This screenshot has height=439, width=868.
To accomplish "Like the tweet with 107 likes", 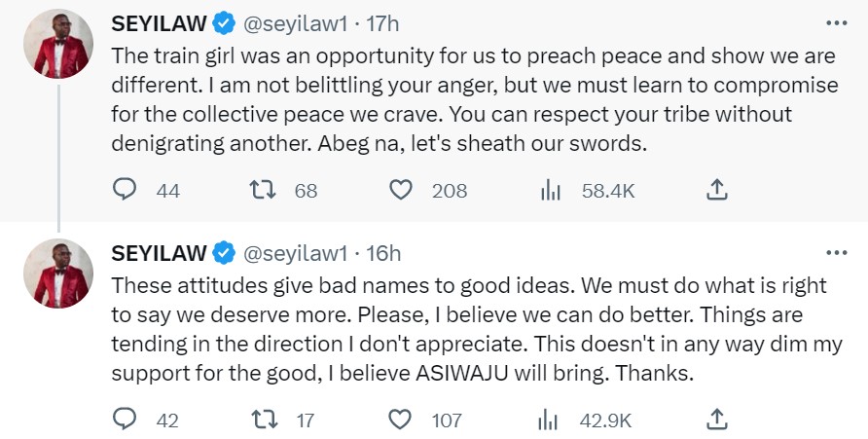I will [401, 420].
